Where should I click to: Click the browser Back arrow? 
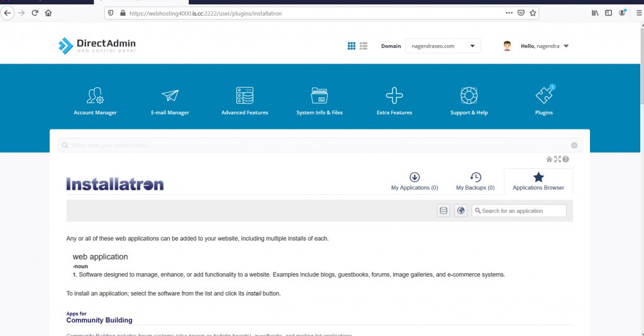point(8,13)
